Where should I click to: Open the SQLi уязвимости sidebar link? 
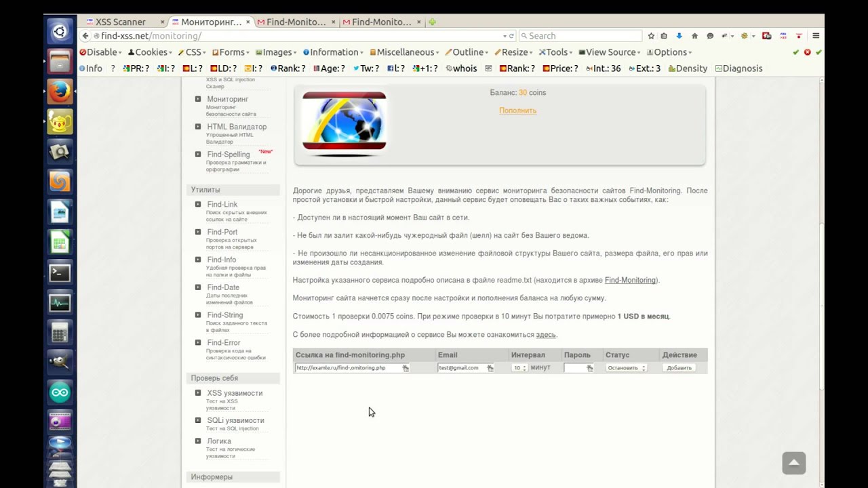click(x=236, y=420)
